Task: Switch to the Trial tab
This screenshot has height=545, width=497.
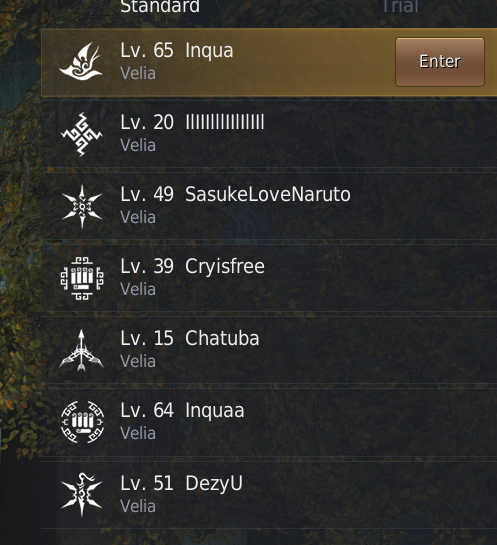Action: pyautogui.click(x=400, y=6)
